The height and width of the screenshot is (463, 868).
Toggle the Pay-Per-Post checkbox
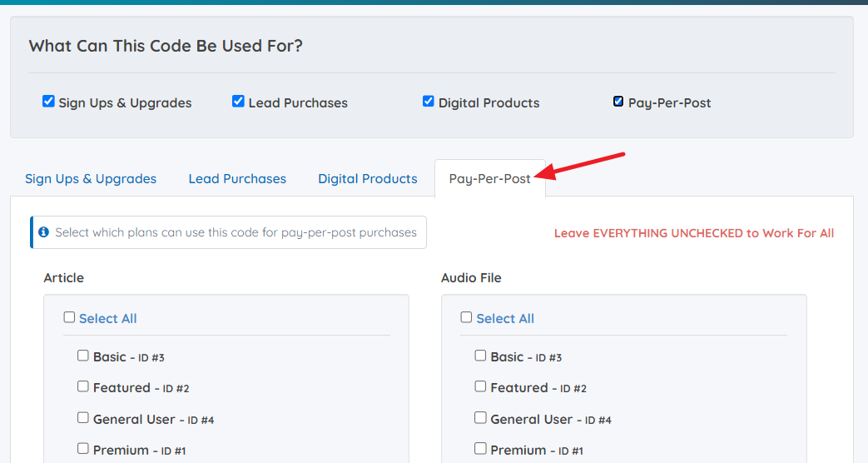tap(618, 102)
